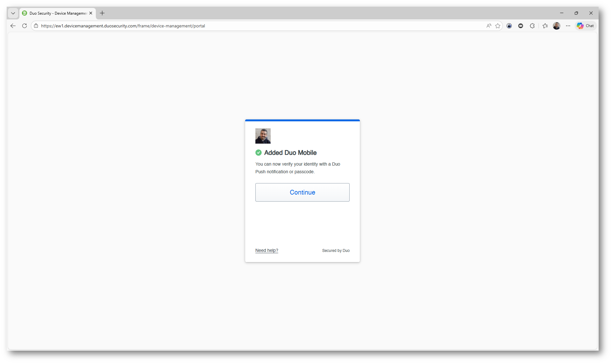Activate Read aloud in address bar
Image resolution: width=612 pixels, height=364 pixels.
489,26
